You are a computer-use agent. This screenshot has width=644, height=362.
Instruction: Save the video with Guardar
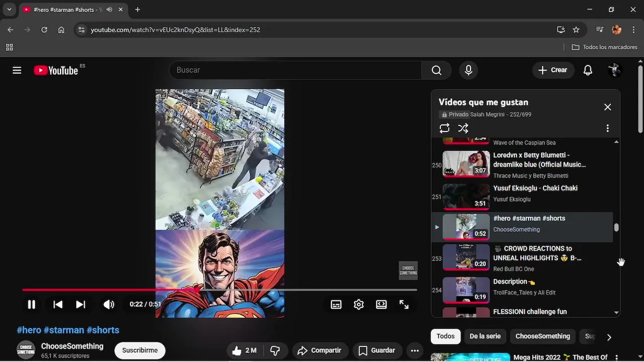(x=376, y=350)
